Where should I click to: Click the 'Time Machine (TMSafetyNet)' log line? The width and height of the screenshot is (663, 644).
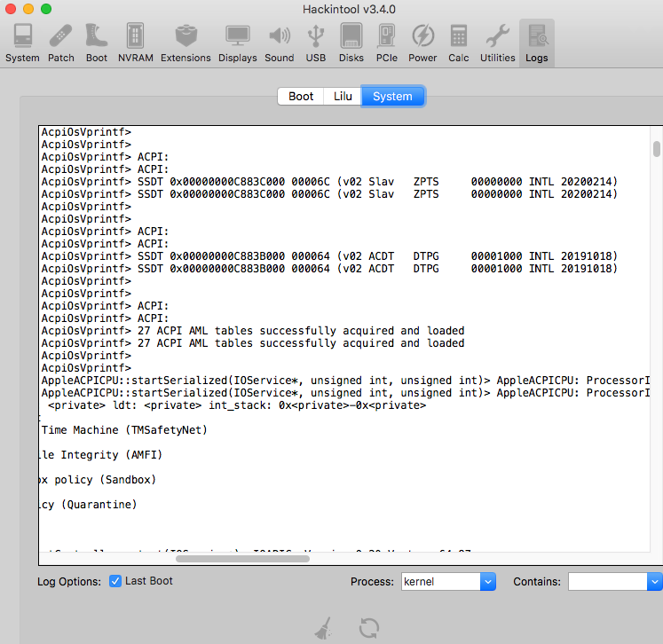pyautogui.click(x=124, y=430)
